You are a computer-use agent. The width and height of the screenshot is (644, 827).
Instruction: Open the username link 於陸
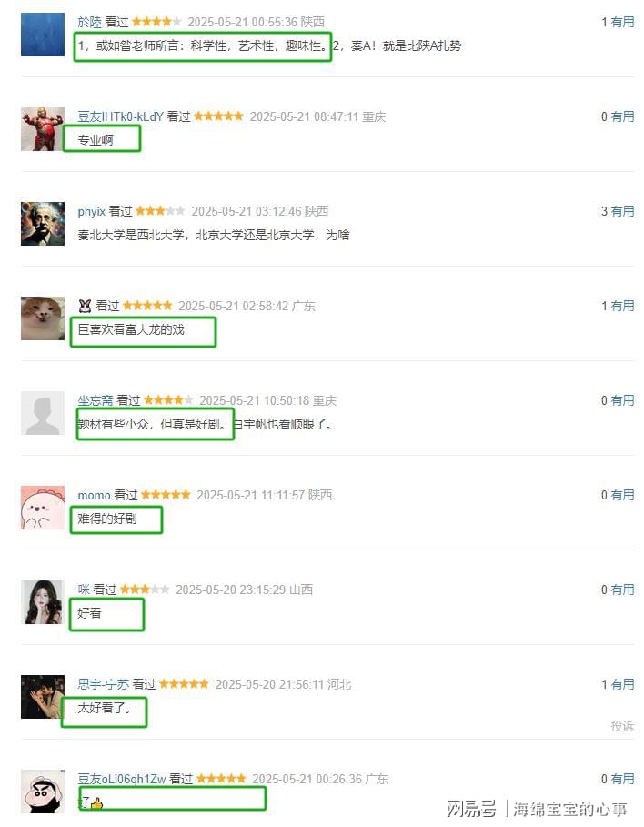(x=89, y=22)
